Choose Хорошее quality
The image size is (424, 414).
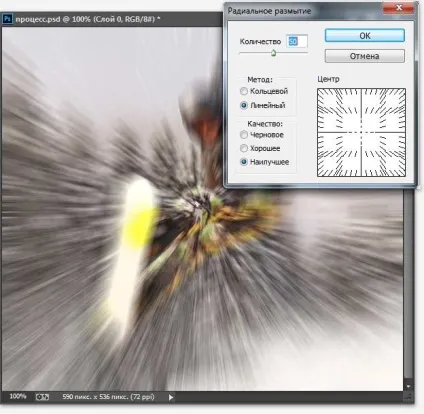260,148
